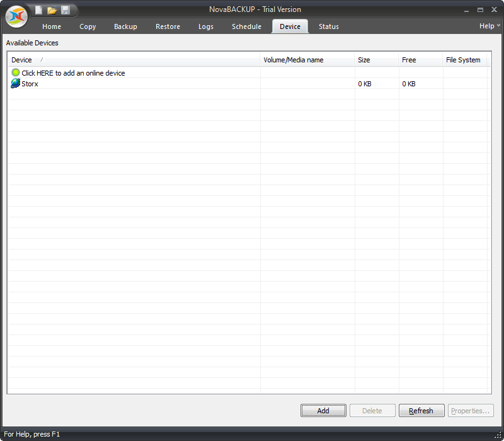Click the New file icon in title bar

(x=38, y=10)
